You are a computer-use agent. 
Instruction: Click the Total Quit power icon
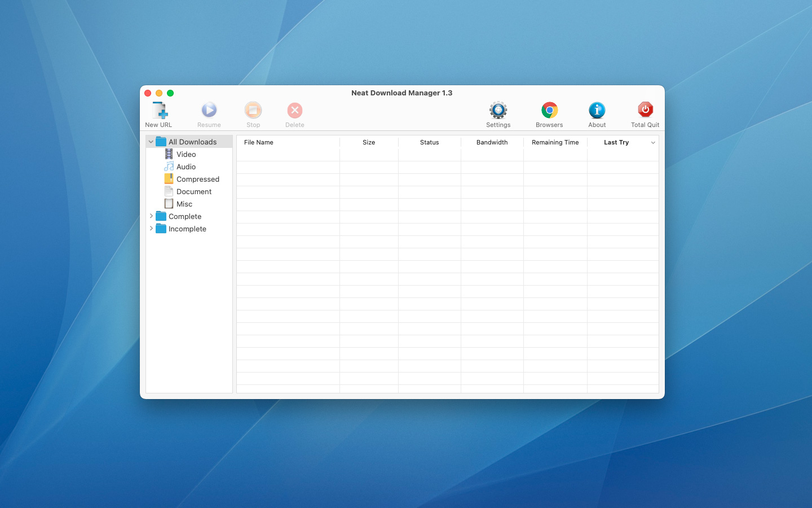[x=646, y=110]
